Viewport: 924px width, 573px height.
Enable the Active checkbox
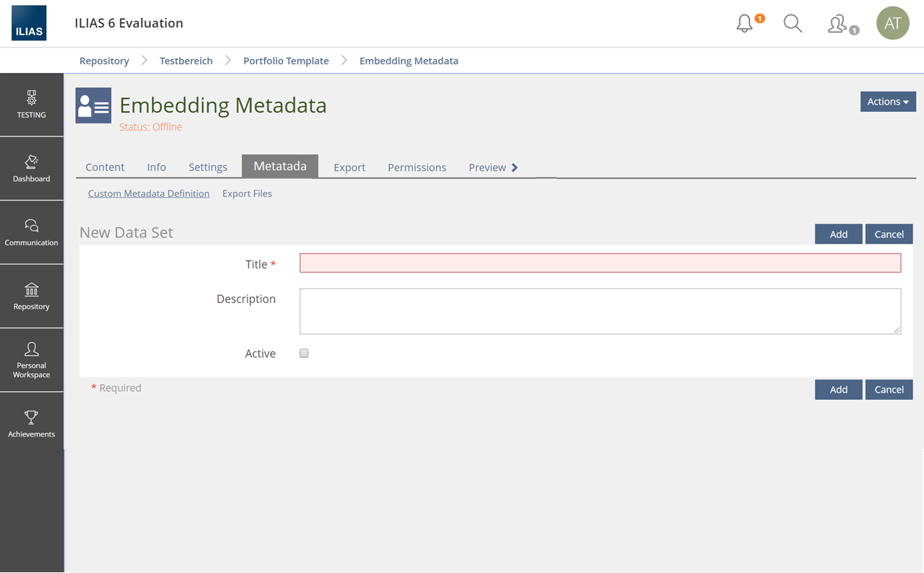(304, 354)
